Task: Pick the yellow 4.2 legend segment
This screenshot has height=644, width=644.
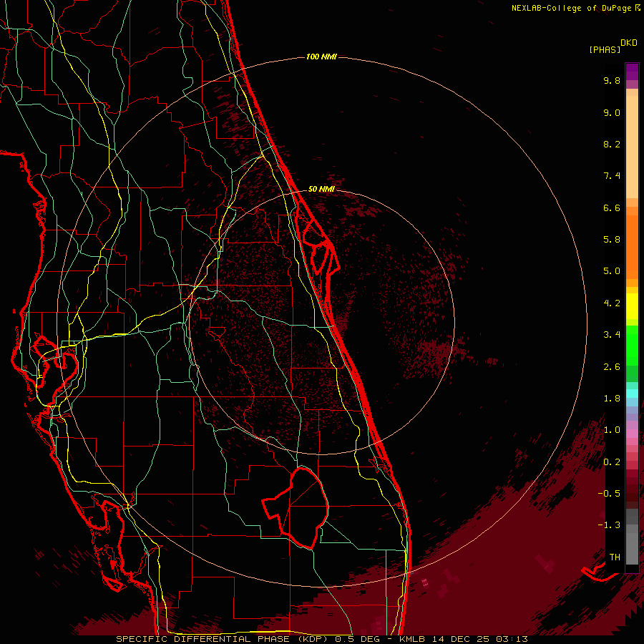Action: click(632, 306)
